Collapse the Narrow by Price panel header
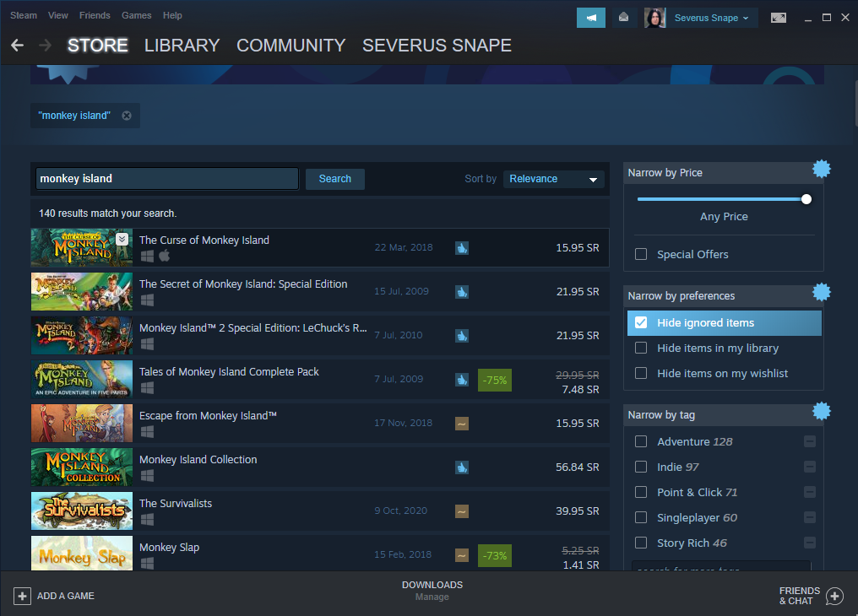 724,173
